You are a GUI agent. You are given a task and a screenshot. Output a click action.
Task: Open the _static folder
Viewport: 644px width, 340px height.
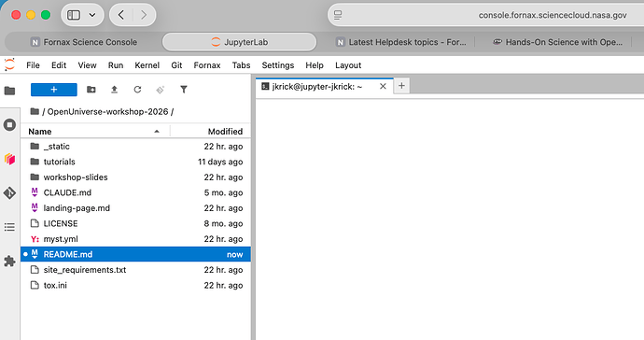(135, 147)
